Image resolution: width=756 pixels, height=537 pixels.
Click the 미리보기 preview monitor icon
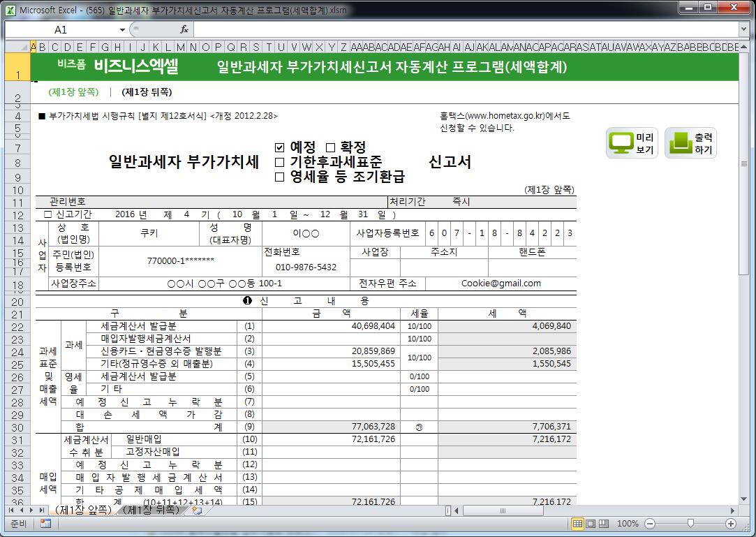[621, 143]
